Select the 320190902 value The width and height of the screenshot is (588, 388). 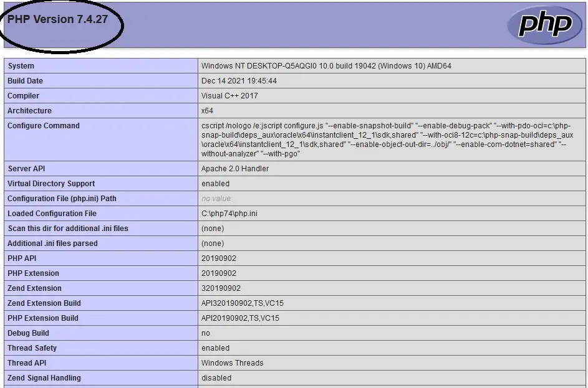(x=221, y=289)
